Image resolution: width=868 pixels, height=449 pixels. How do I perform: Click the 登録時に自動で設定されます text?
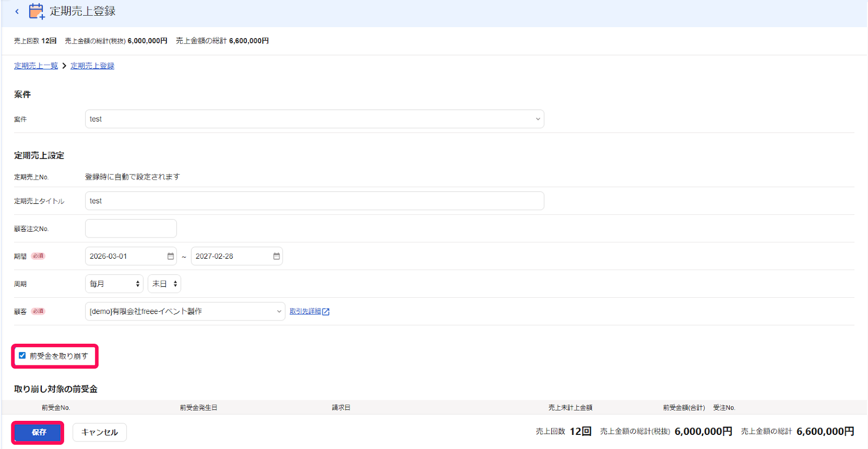point(132,177)
